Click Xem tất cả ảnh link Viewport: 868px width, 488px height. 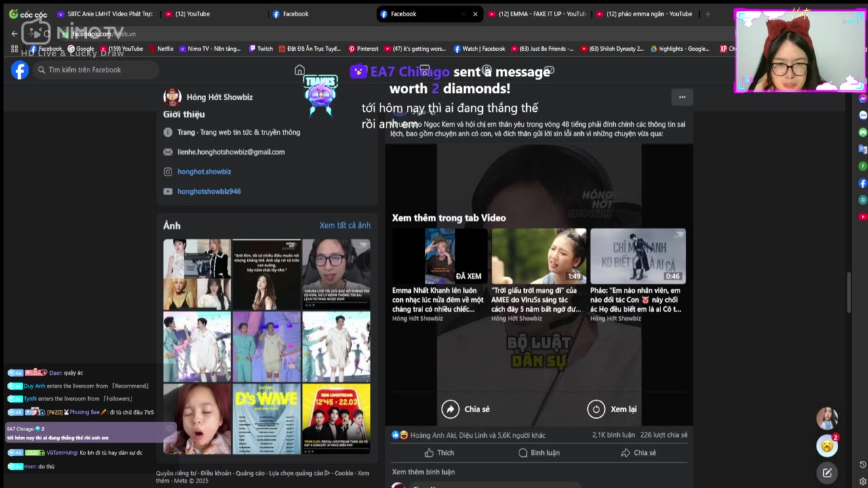click(x=345, y=225)
